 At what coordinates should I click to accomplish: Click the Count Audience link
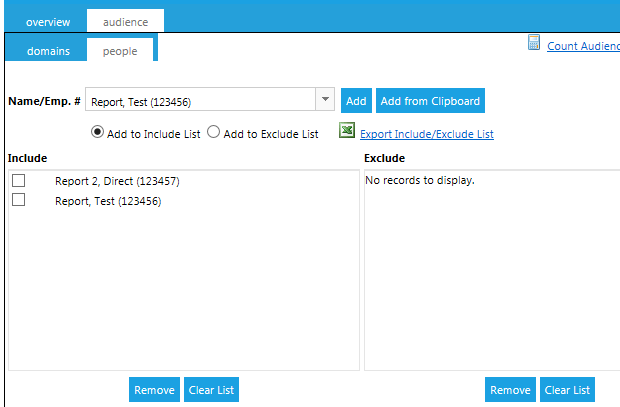[582, 46]
